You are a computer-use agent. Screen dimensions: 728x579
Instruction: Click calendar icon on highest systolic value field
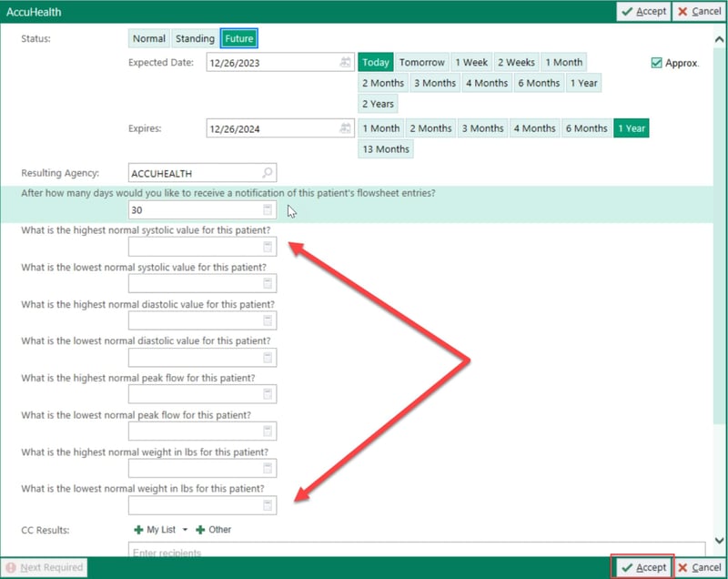click(x=268, y=246)
